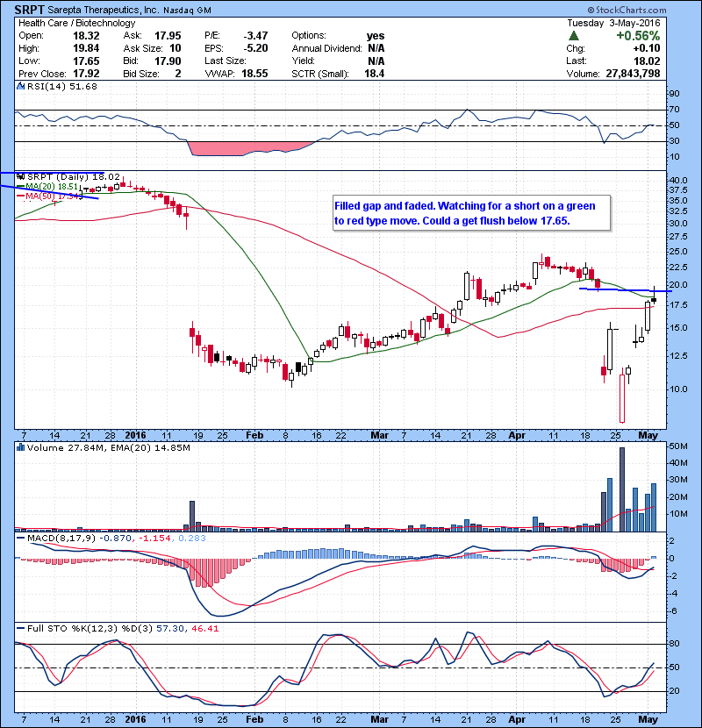Click the Bid value 17.90
Screen dimensions: 702x728
pos(168,61)
